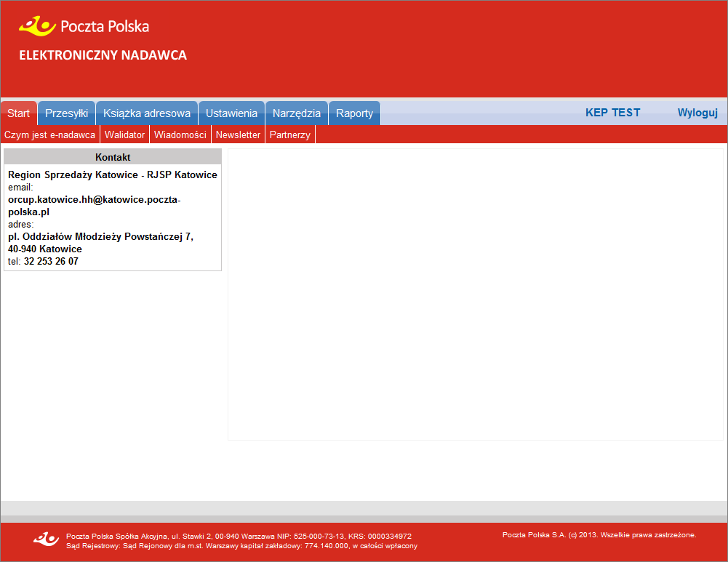Click the address pl. Oddziałów Młodzieży Powstańczej 7

click(101, 237)
